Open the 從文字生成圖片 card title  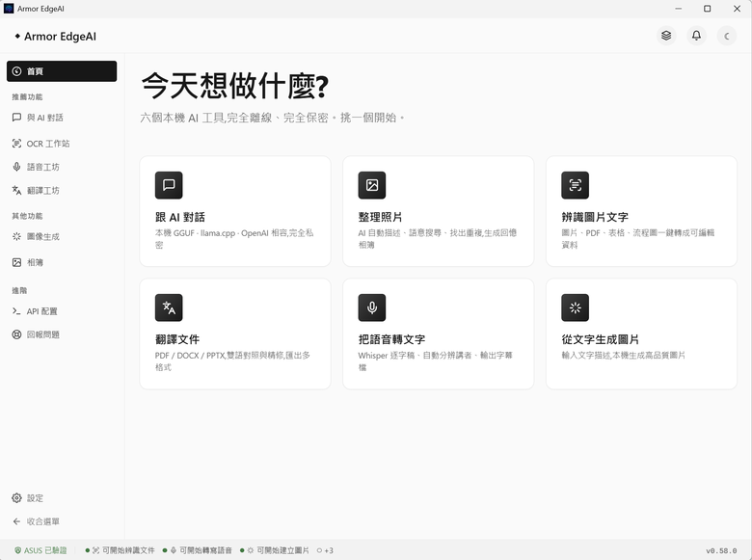[600, 339]
